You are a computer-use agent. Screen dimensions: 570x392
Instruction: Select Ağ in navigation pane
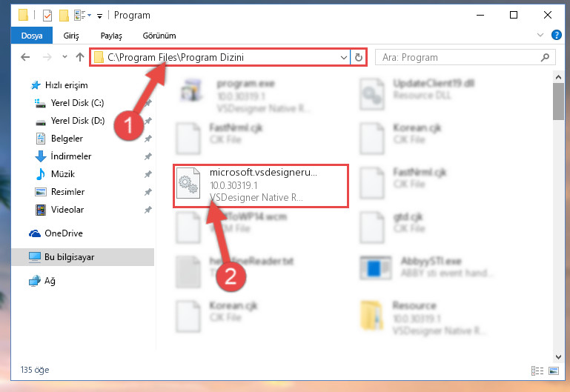50,281
